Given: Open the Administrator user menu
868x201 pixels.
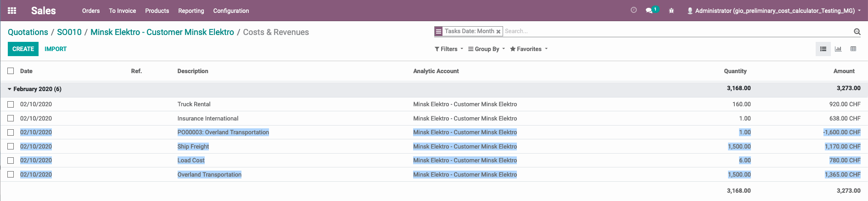Looking at the screenshot, I should click(774, 11).
